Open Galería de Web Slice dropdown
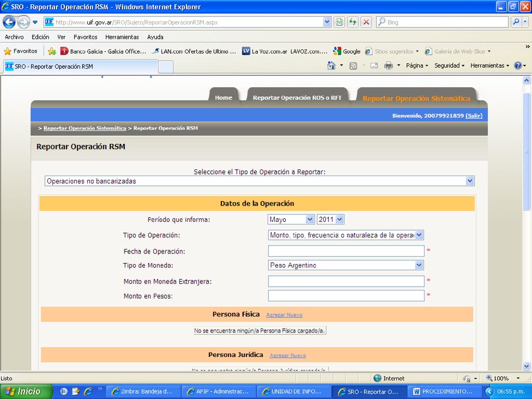 [458, 51]
